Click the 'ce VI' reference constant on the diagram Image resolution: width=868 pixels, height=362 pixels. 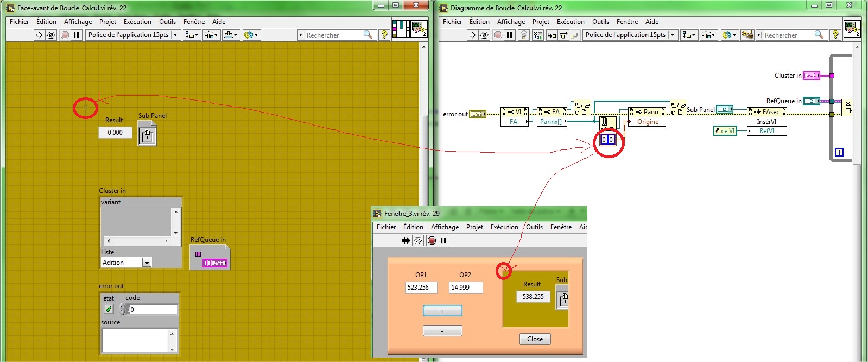click(725, 131)
